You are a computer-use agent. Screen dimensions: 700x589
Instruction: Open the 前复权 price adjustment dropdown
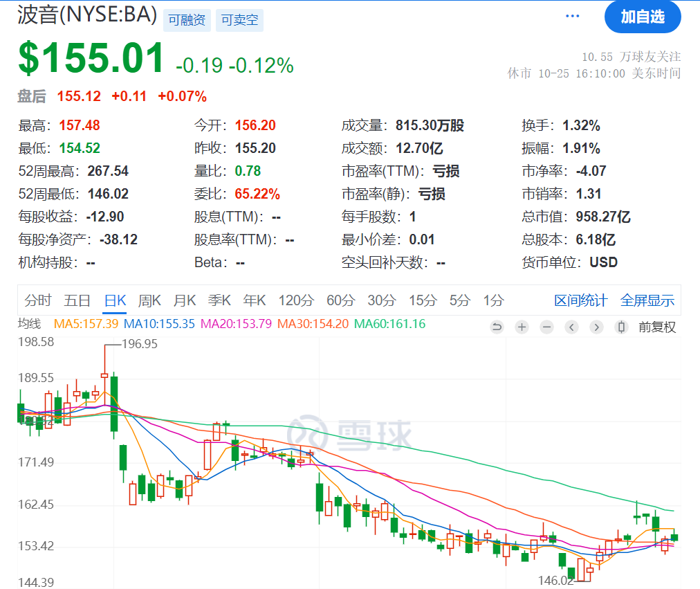click(657, 327)
